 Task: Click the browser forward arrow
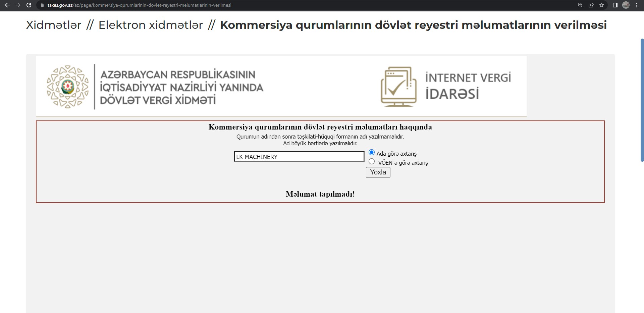tap(18, 5)
